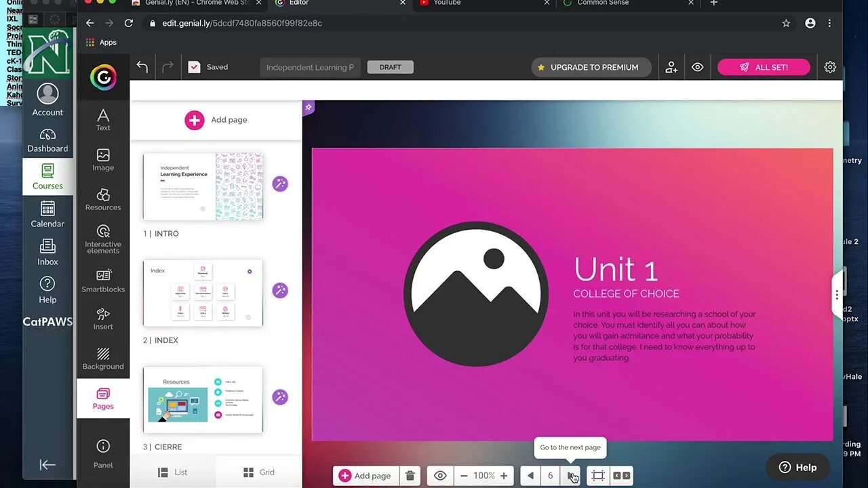This screenshot has height=488, width=868.
Task: Click the DRAFT status badge
Action: tap(391, 67)
